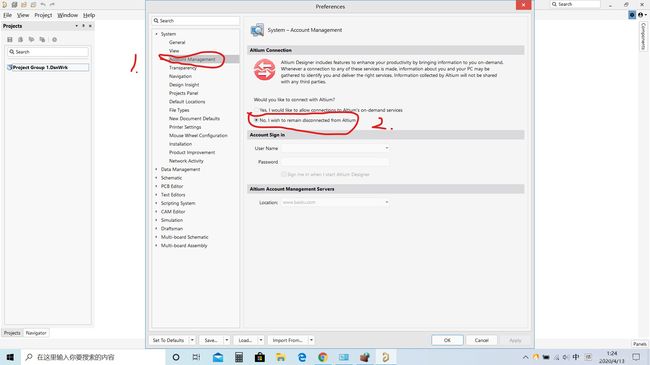Click the Set To Defaults button
Image resolution: width=650 pixels, height=365 pixels.
click(168, 340)
